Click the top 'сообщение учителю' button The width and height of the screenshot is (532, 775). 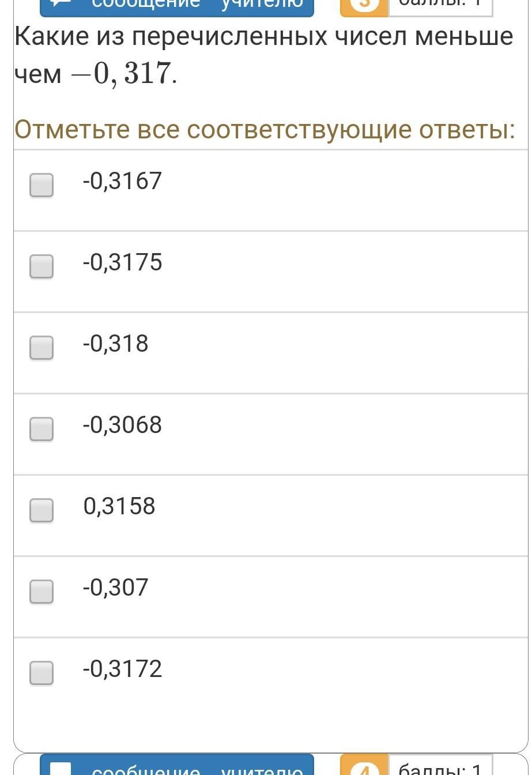pos(177,6)
